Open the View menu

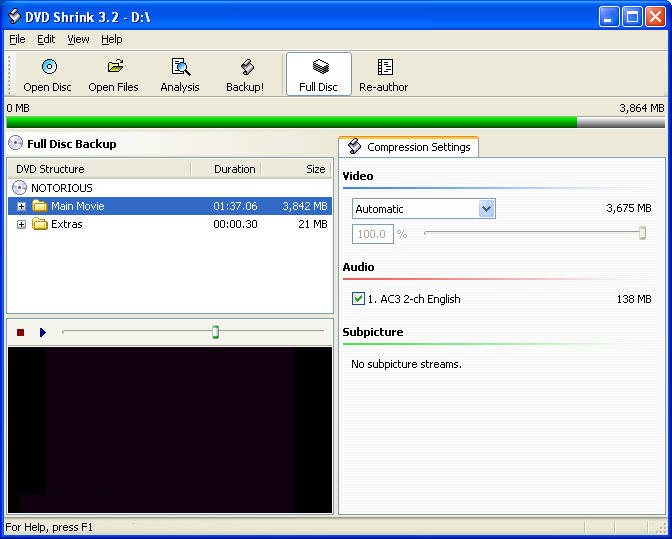(x=78, y=39)
